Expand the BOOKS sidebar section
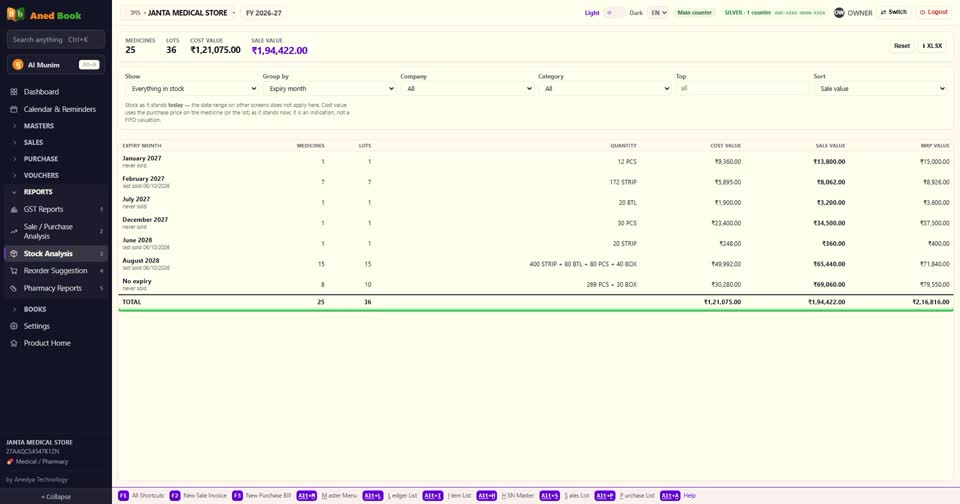960x504 pixels. pos(55,309)
